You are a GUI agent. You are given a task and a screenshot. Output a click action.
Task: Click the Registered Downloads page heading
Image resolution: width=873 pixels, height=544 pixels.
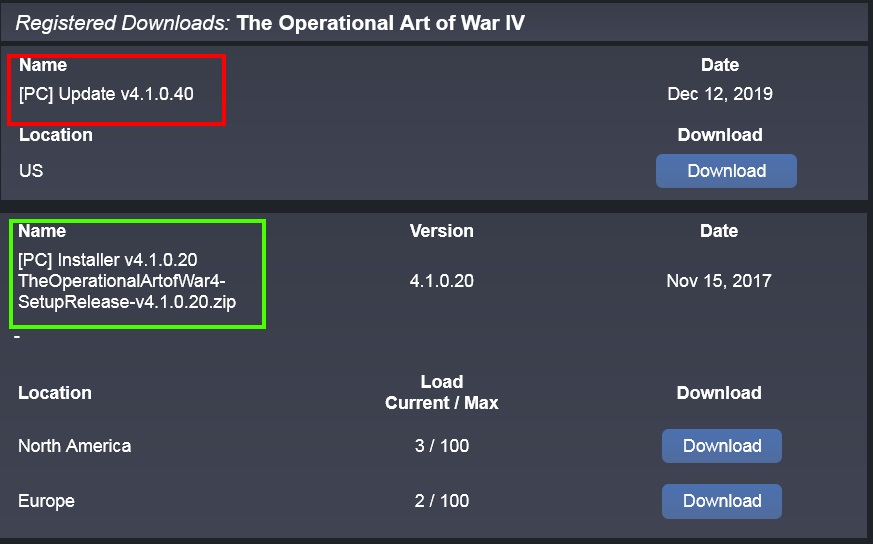coord(122,23)
